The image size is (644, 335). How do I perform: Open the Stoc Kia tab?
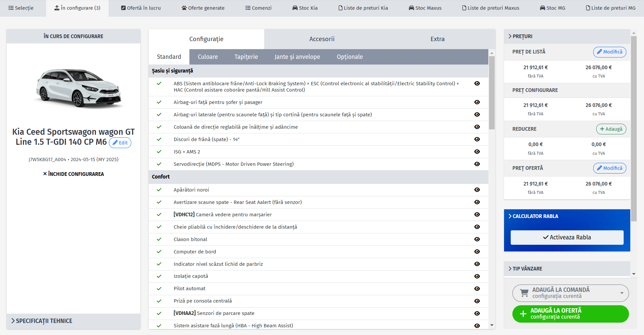point(305,8)
